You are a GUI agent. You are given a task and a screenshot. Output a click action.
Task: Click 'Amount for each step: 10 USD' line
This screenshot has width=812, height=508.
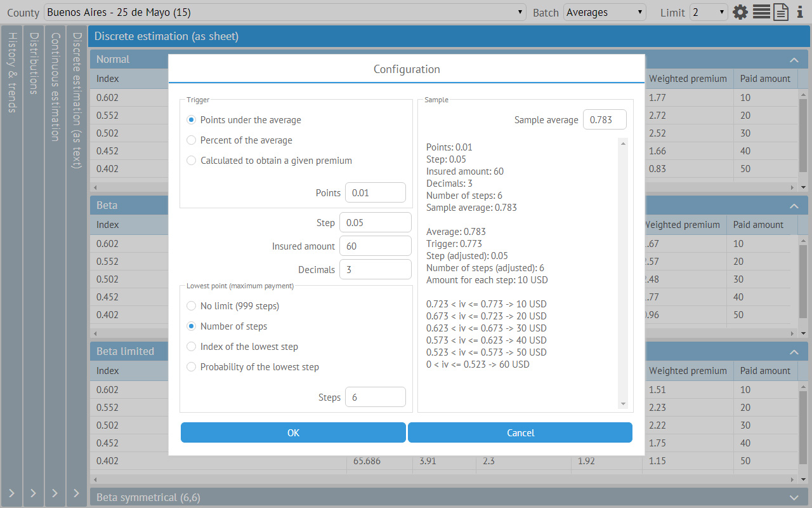487,280
